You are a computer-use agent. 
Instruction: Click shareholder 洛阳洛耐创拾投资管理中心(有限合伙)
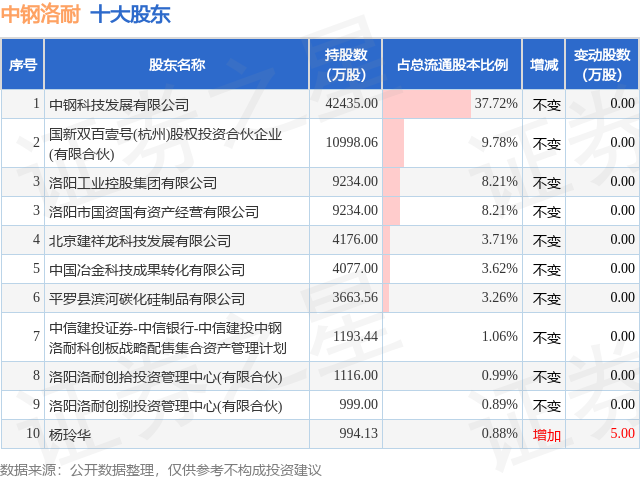(165, 377)
